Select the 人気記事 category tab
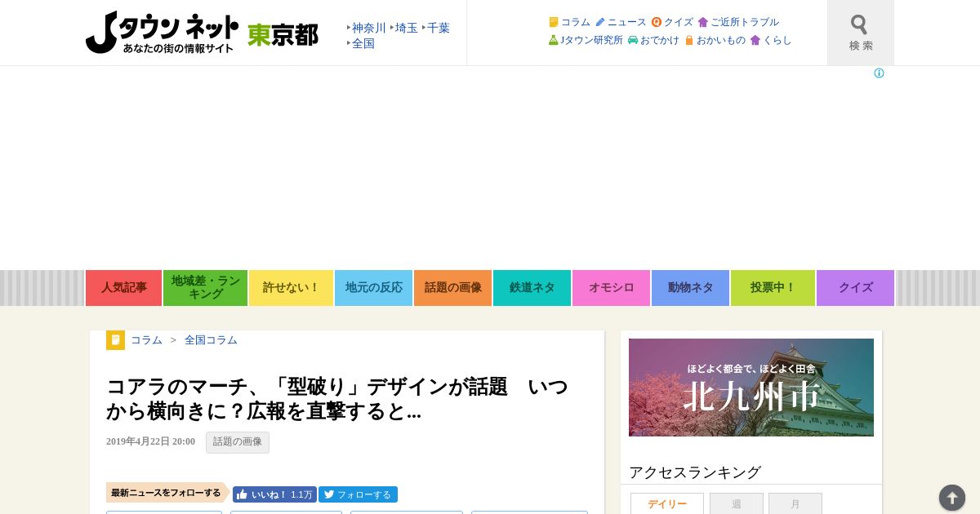This screenshot has height=514, width=980. click(123, 288)
